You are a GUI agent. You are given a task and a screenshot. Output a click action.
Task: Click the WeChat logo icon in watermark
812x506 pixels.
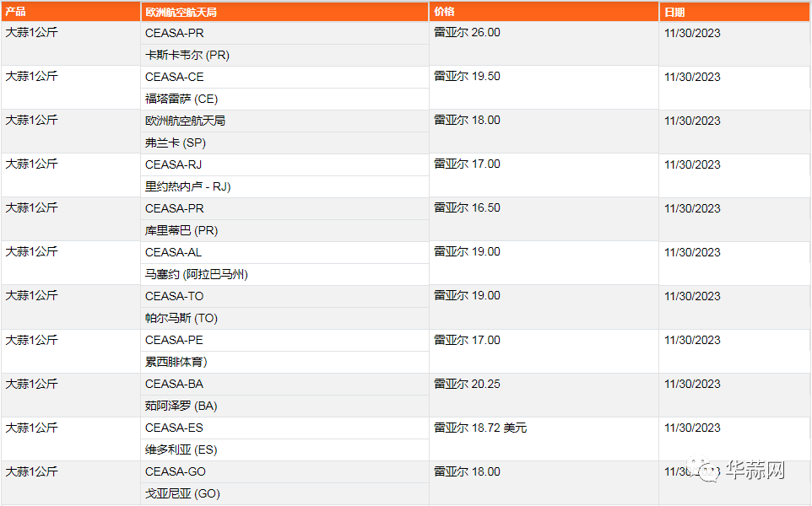(x=704, y=469)
